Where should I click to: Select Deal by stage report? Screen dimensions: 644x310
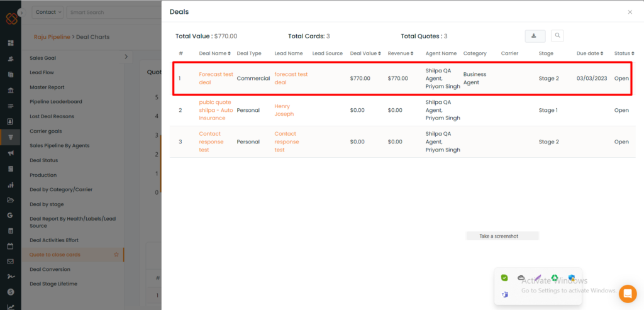(x=47, y=204)
